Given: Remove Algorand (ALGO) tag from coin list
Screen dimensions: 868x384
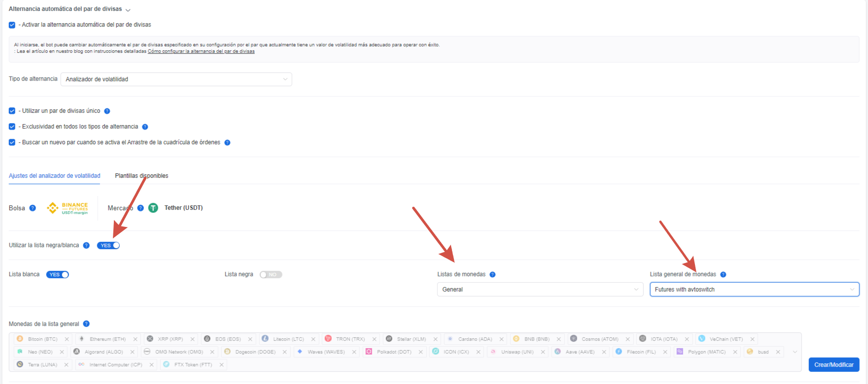Looking at the screenshot, I should pos(132,352).
